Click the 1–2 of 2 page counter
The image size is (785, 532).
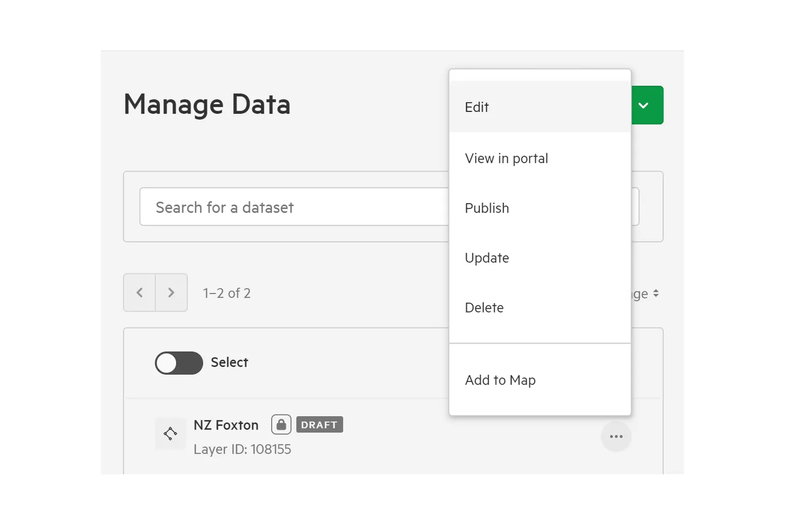click(x=227, y=293)
